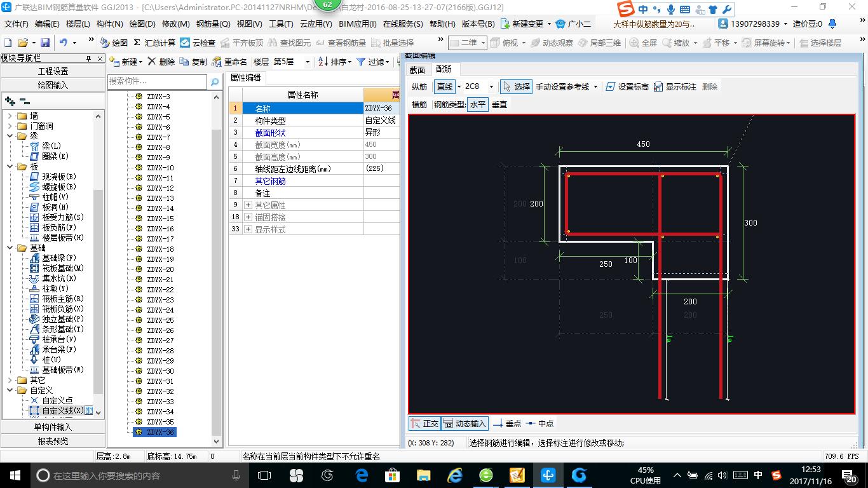
Task: Click 显示标注 show annotations
Action: 675,86
